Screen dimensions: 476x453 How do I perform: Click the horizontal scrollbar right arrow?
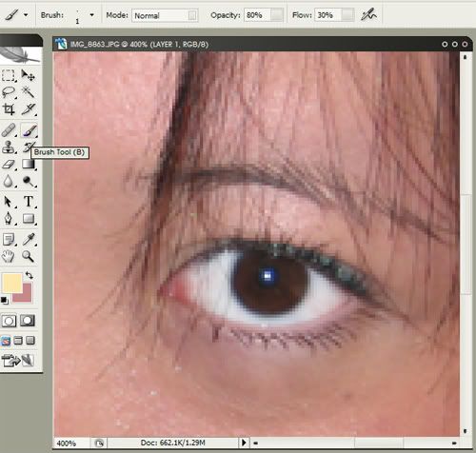click(454, 443)
